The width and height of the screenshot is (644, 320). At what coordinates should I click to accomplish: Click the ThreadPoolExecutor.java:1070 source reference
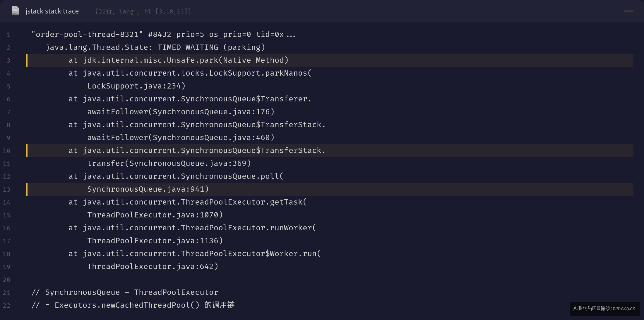click(155, 215)
